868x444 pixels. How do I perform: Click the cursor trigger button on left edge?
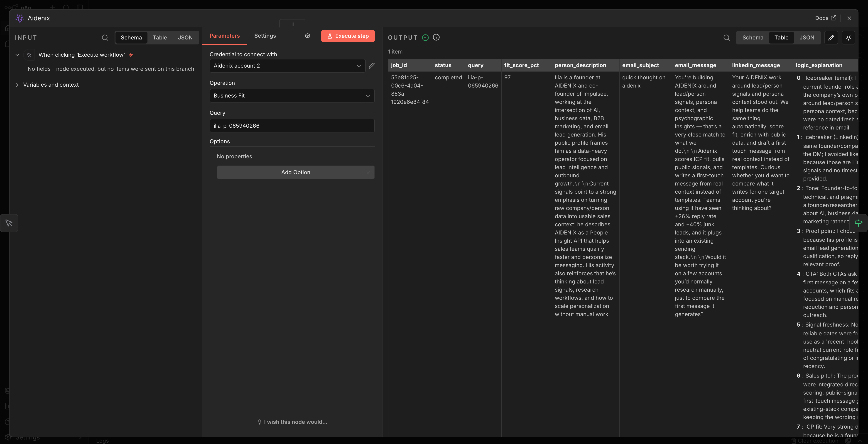point(9,223)
